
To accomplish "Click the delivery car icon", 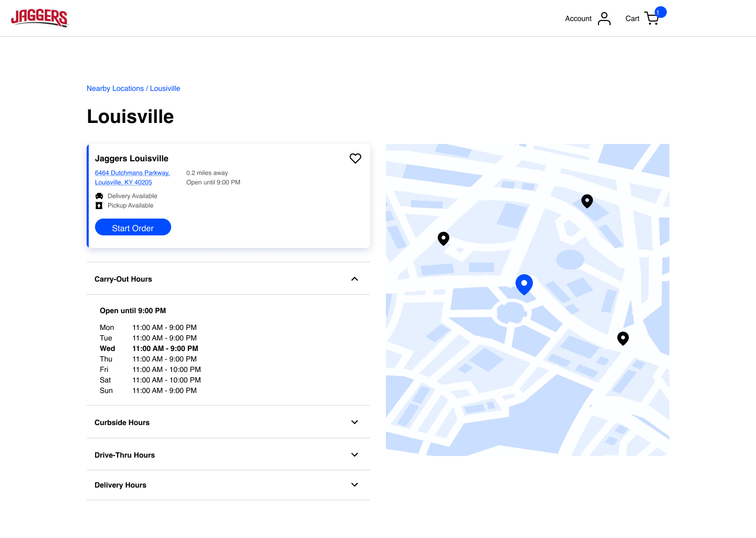I will (x=99, y=196).
